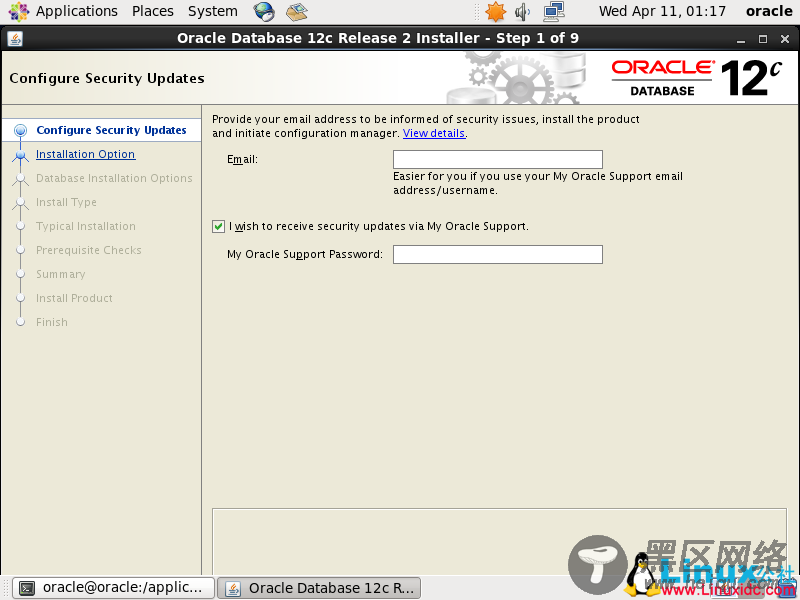Click the Applications menu foot logo icon

19,11
